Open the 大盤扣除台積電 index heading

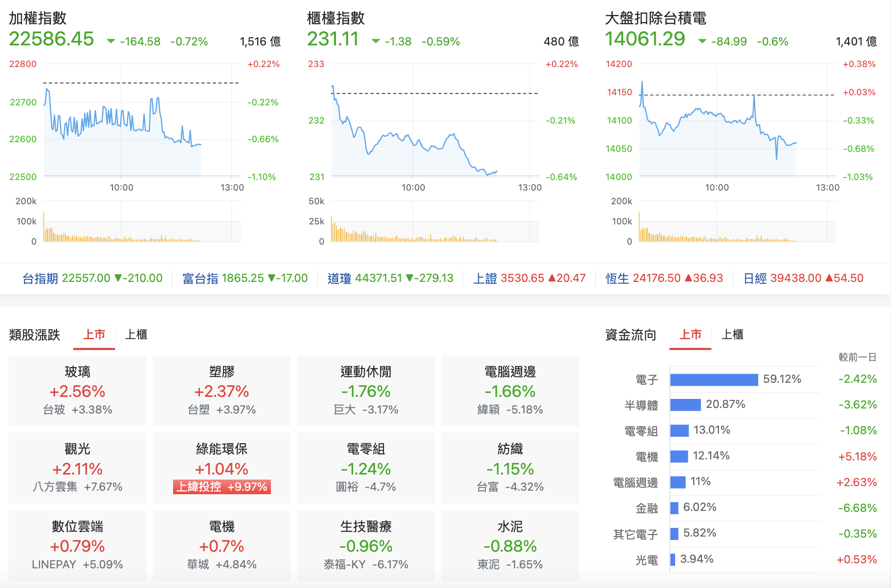pyautogui.click(x=655, y=18)
